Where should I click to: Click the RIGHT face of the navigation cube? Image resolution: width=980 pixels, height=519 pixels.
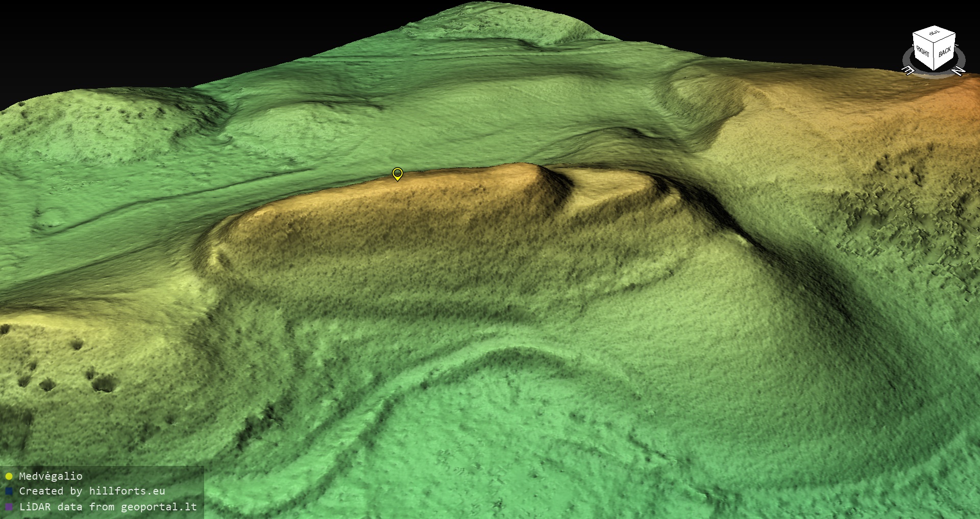coord(923,51)
